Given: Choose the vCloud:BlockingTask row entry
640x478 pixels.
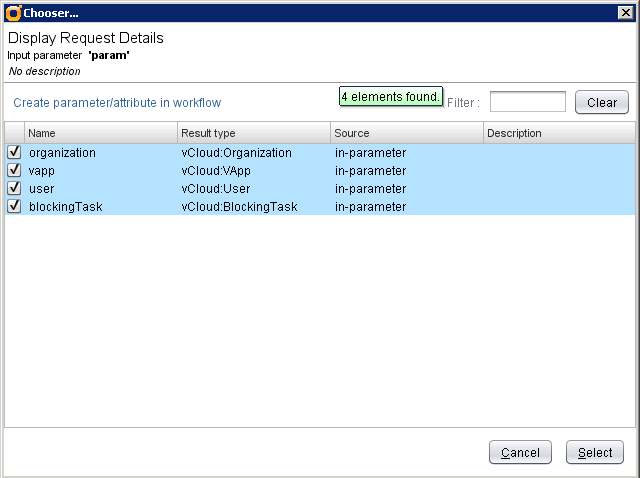Looking at the screenshot, I should 239,207.
